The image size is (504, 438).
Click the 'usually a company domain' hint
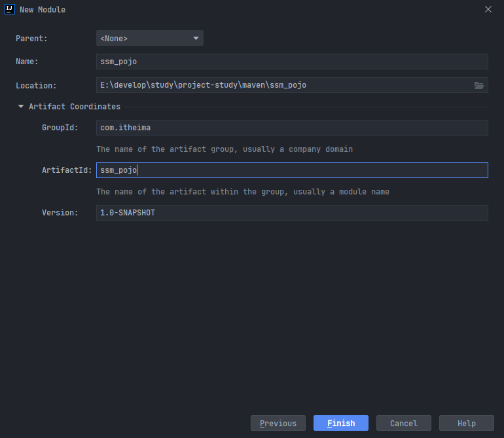(x=298, y=149)
